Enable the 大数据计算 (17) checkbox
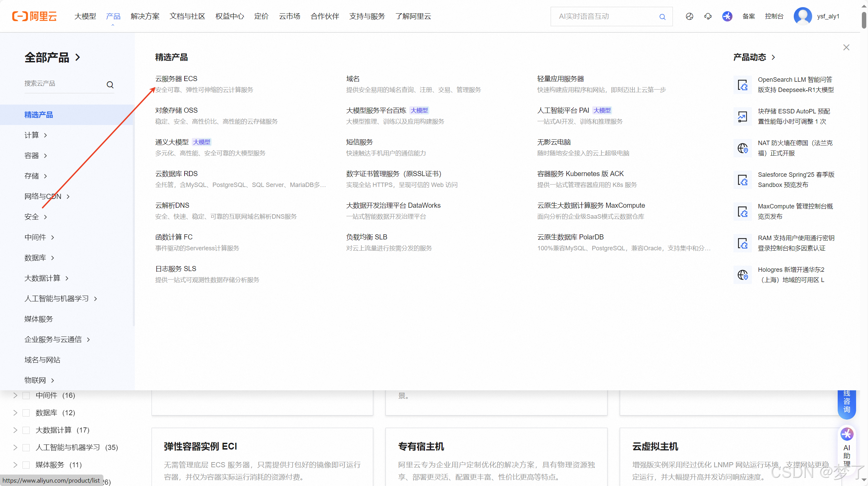Screen dimensions: 868x486 (x=26, y=430)
